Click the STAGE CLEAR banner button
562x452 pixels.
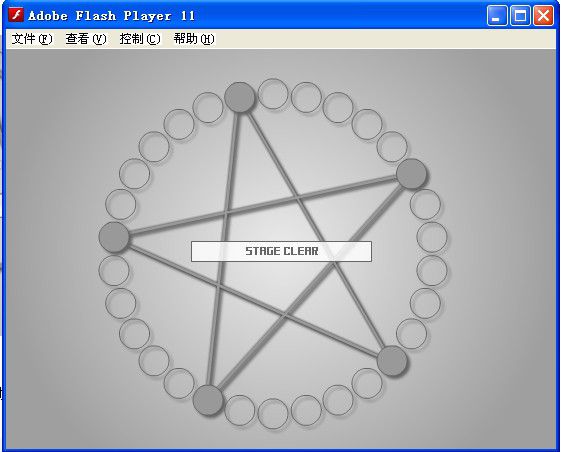coord(281,251)
